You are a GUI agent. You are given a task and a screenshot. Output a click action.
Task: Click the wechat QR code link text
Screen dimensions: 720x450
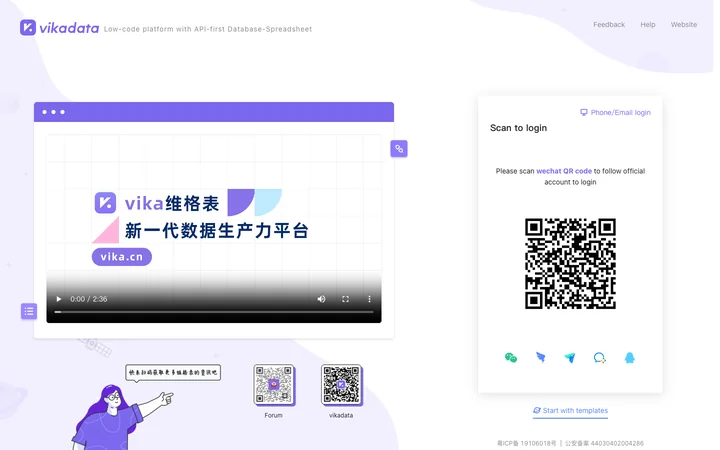pos(564,171)
